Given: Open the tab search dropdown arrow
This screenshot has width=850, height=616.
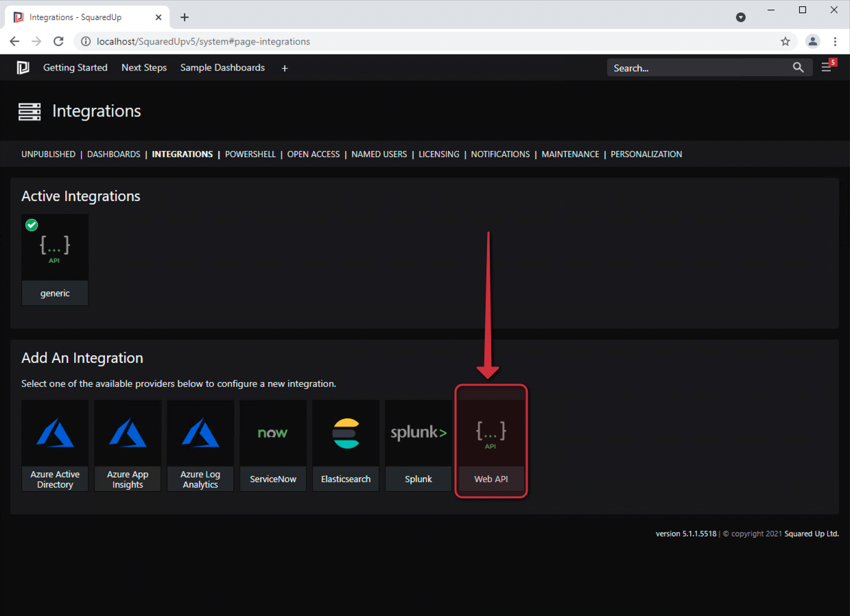Looking at the screenshot, I should (741, 17).
